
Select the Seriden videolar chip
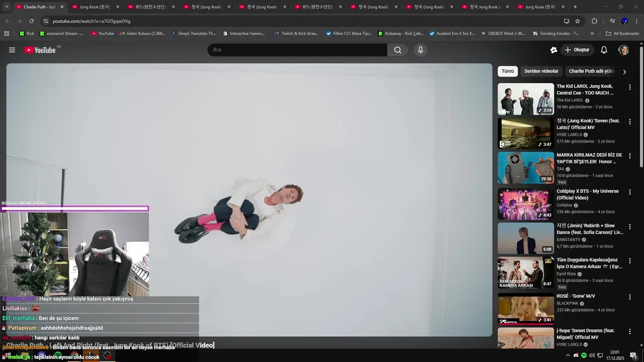click(541, 71)
